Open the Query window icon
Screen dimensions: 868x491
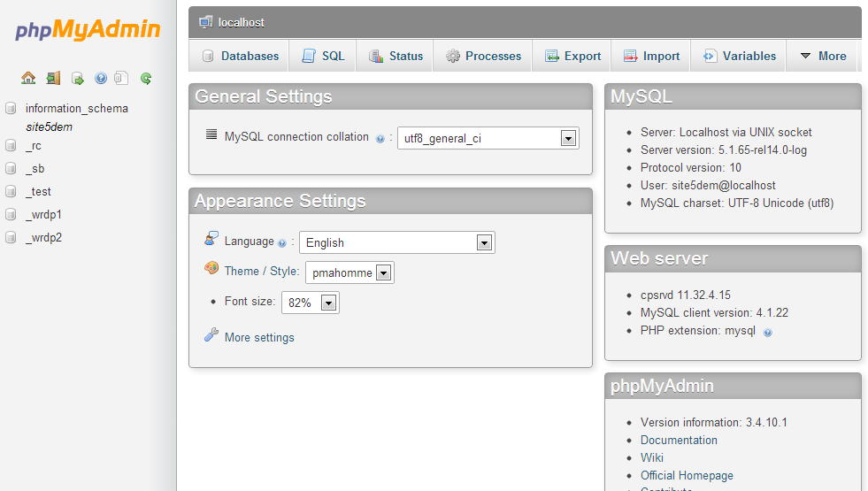(78, 79)
